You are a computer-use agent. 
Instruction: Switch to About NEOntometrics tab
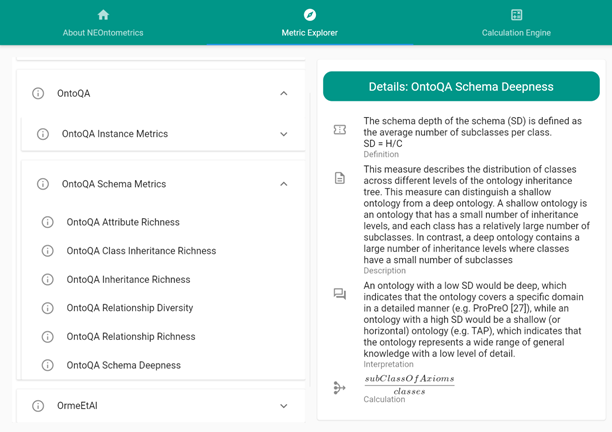click(x=103, y=33)
